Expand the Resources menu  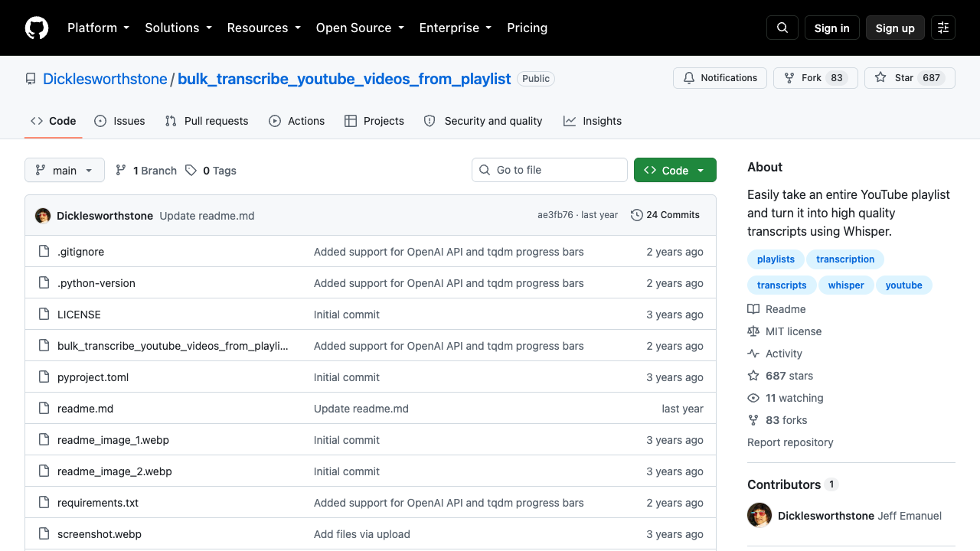(264, 28)
